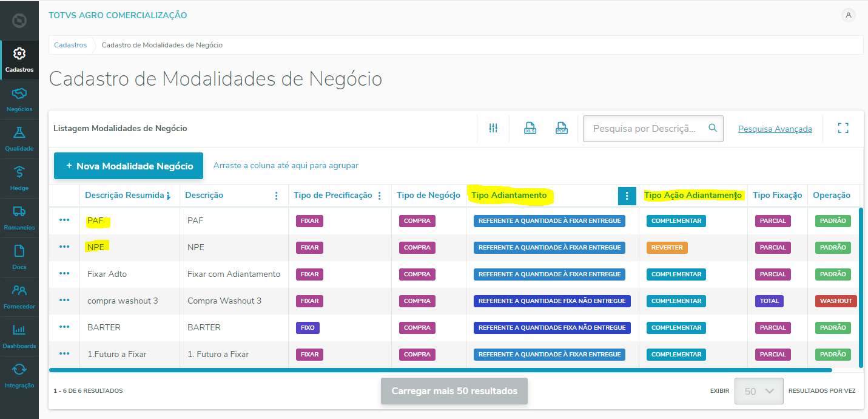Click the TOTVS logo icon in sidebar
This screenshot has width=868, height=419.
point(19,21)
